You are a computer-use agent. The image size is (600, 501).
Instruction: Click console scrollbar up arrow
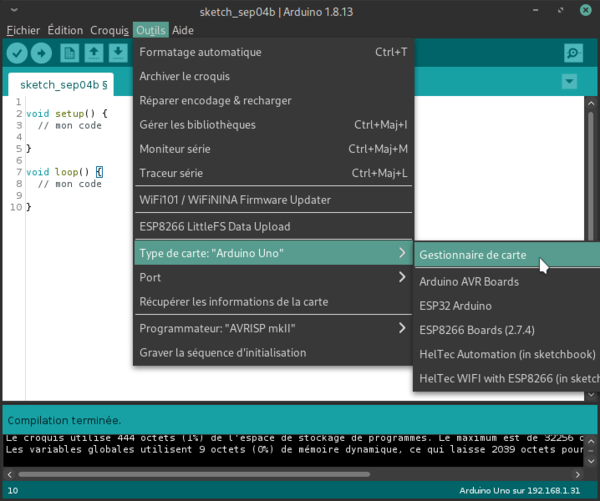pyautogui.click(x=591, y=442)
